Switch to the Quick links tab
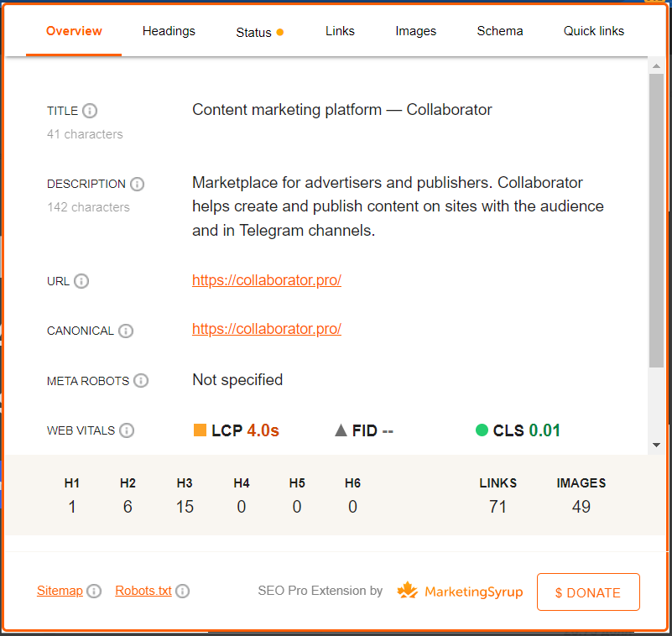 (594, 31)
